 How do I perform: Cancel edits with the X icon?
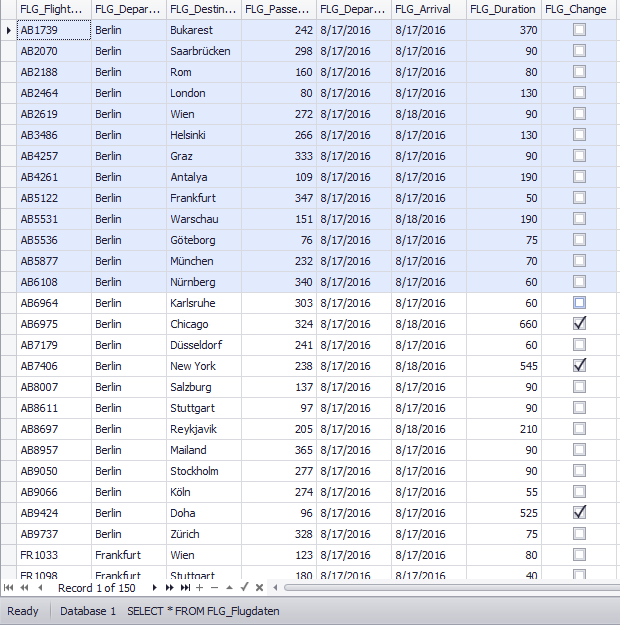tap(260, 588)
